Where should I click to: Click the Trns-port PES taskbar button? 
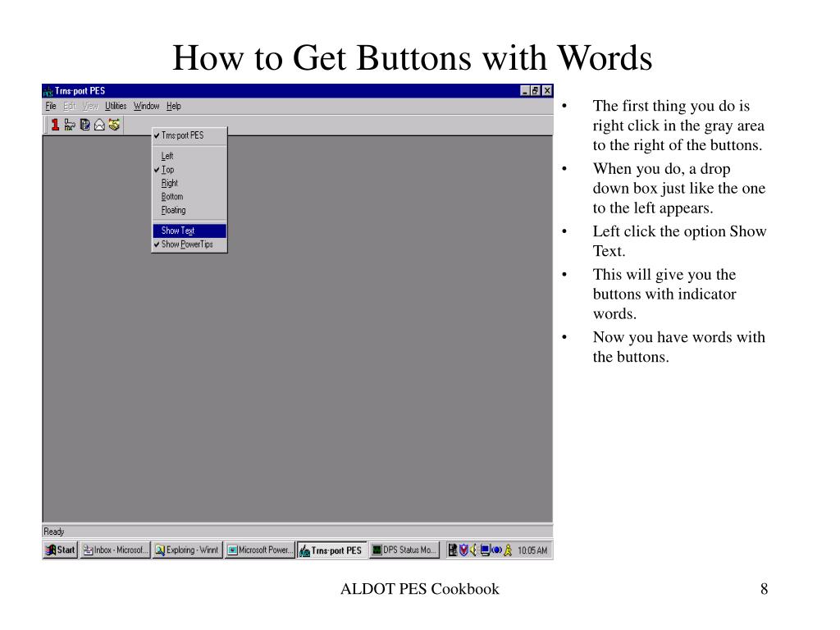tap(331, 550)
